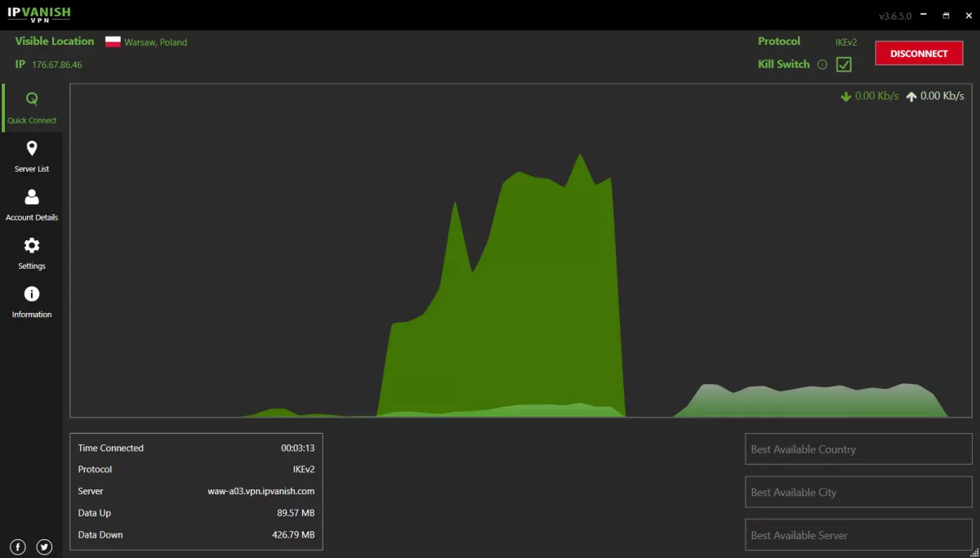Visit the Twitter page icon
980x558 pixels.
point(44,547)
